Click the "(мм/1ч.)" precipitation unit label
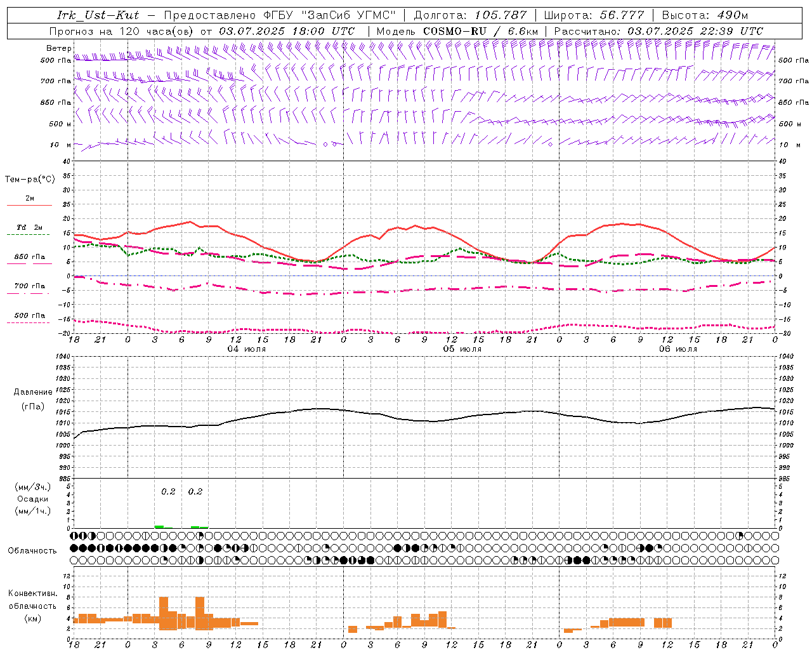This screenshot has height=650, width=812. point(33,511)
